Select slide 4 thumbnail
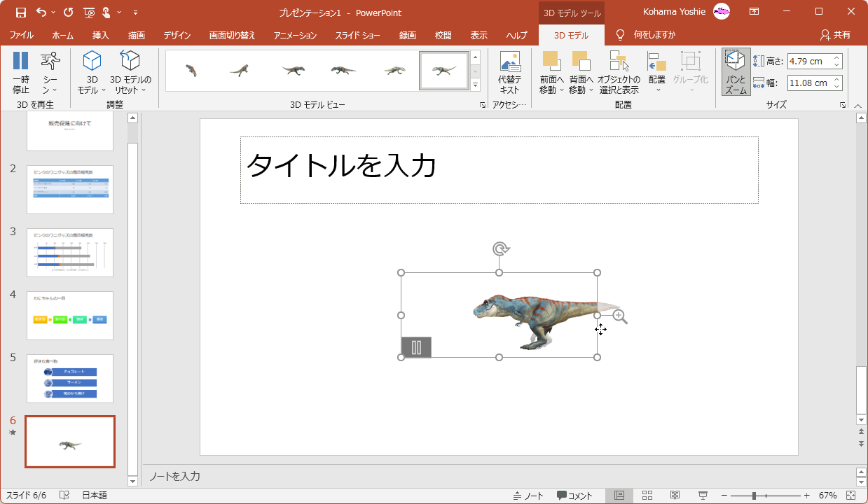The width and height of the screenshot is (868, 504). pyautogui.click(x=70, y=315)
